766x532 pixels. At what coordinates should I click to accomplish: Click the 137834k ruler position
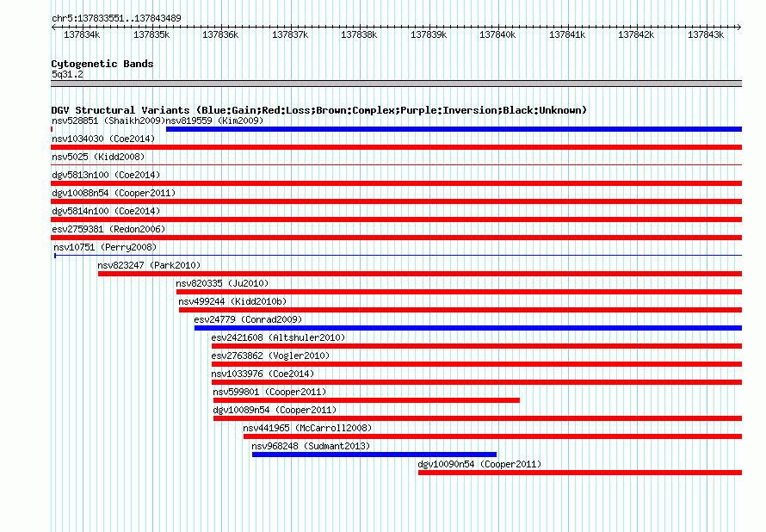pos(82,34)
